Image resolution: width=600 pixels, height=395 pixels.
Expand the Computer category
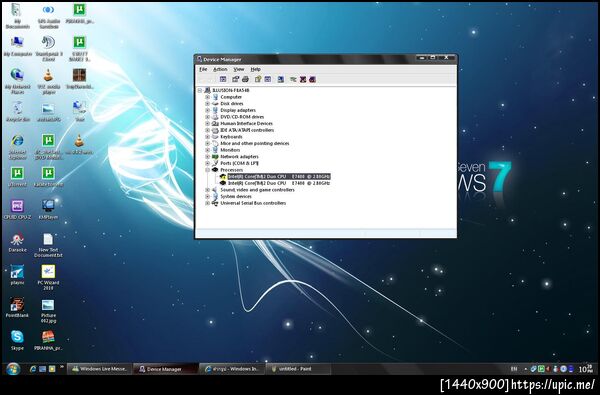207,97
